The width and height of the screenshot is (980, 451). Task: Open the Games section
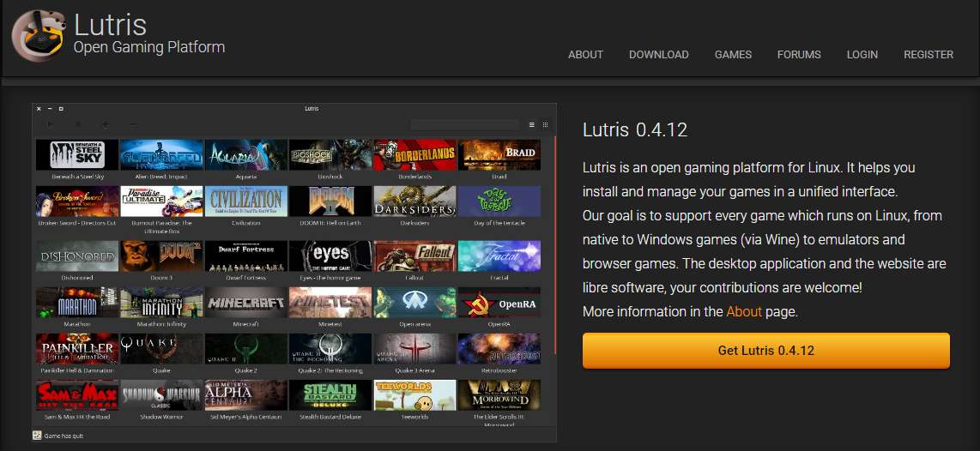click(733, 54)
